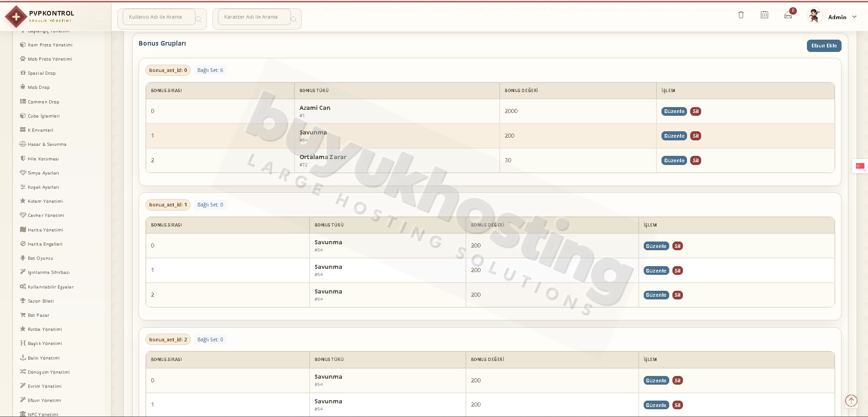Delete the Ortalama Zarar bonus row
The height and width of the screenshot is (417, 868).
[696, 160]
